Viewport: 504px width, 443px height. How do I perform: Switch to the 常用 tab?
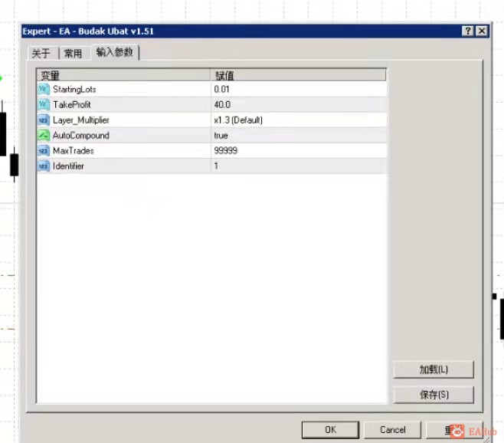point(74,53)
